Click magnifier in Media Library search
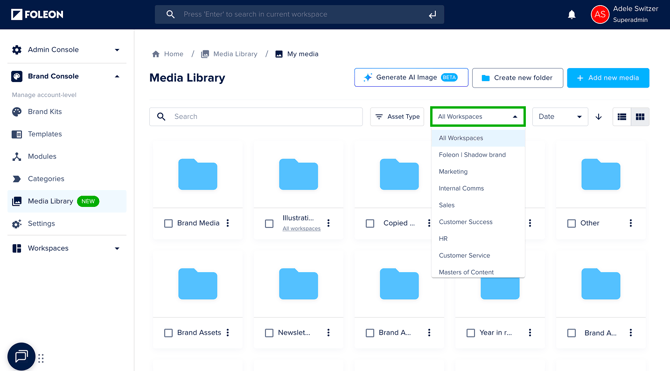The image size is (670, 371). (161, 117)
